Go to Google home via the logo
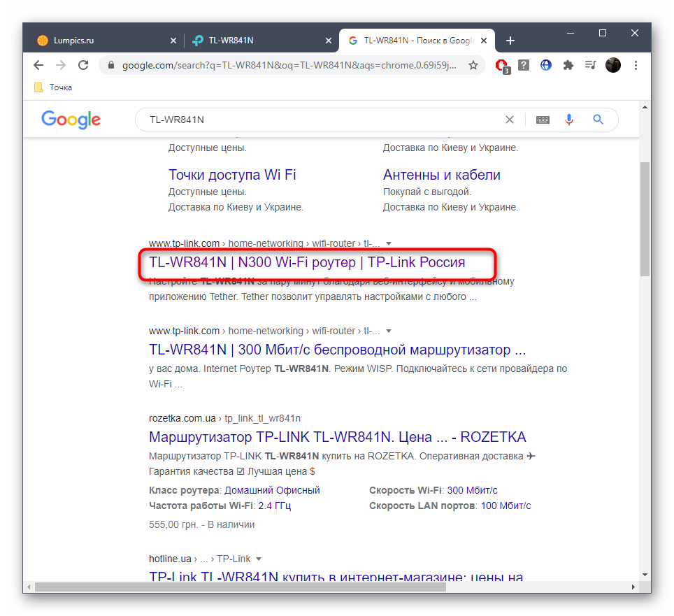 click(x=71, y=119)
